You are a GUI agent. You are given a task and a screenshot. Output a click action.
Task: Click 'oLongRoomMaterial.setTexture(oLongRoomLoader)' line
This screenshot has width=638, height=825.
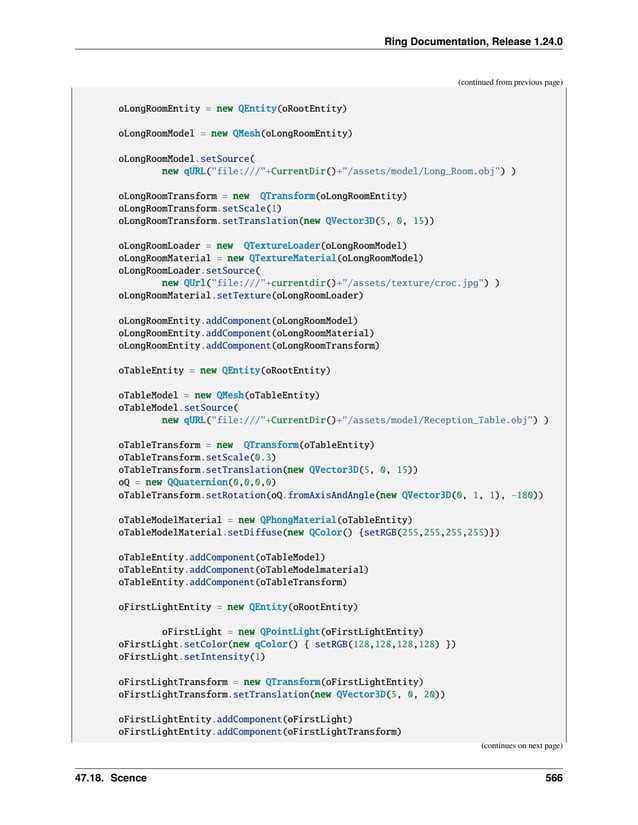point(240,295)
